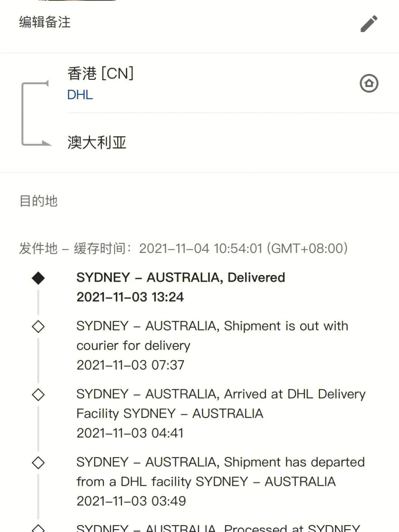Select the out with courier diamond marker
The width and height of the screenshot is (399, 532).
coord(38,326)
